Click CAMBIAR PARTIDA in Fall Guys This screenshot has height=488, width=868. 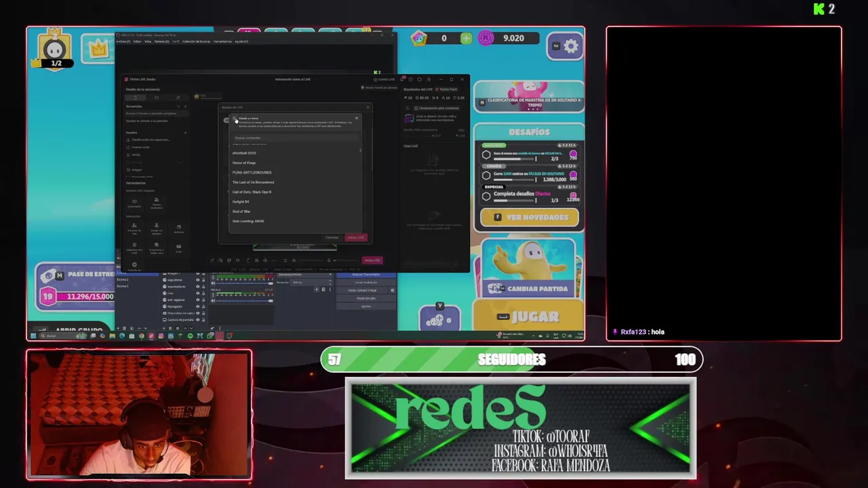(x=530, y=289)
